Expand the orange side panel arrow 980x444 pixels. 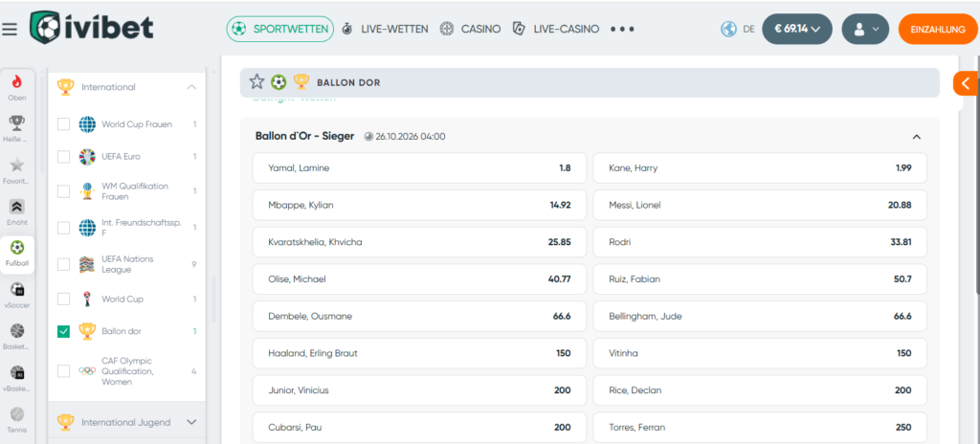pos(967,83)
